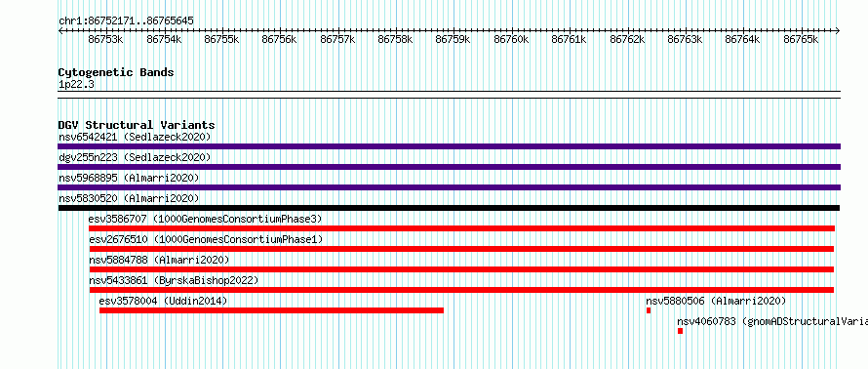Select the red bar for esv3578004
Viewport: 868px width, 369px height.
pyautogui.click(x=271, y=310)
